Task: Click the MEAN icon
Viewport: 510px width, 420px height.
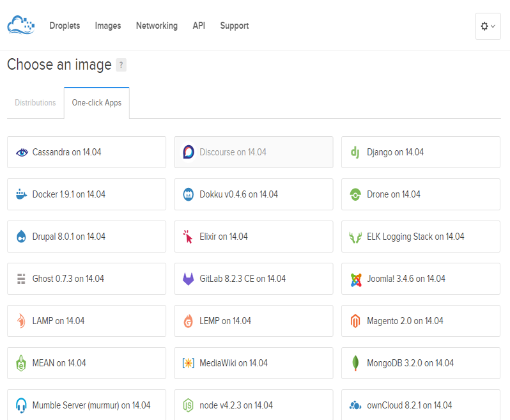Action: (21, 363)
